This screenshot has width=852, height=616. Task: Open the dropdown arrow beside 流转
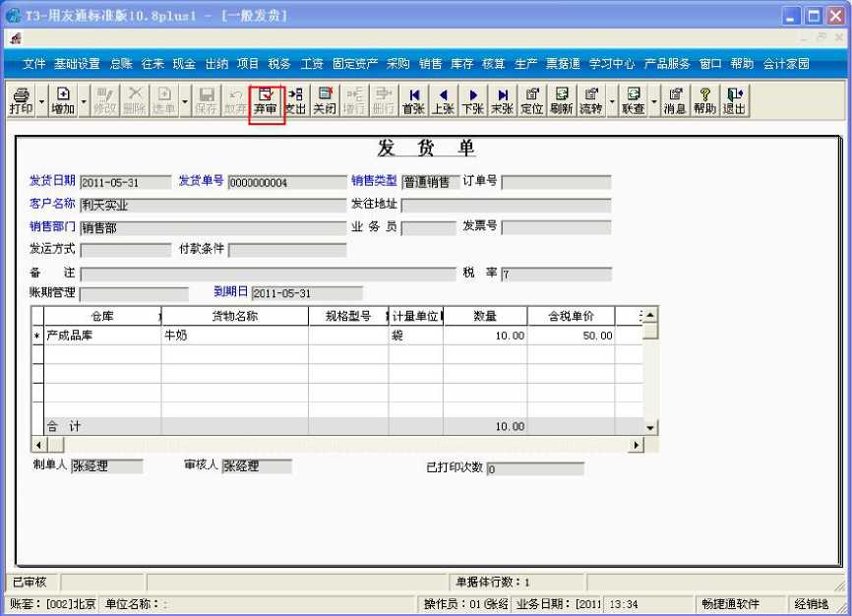[x=612, y=101]
